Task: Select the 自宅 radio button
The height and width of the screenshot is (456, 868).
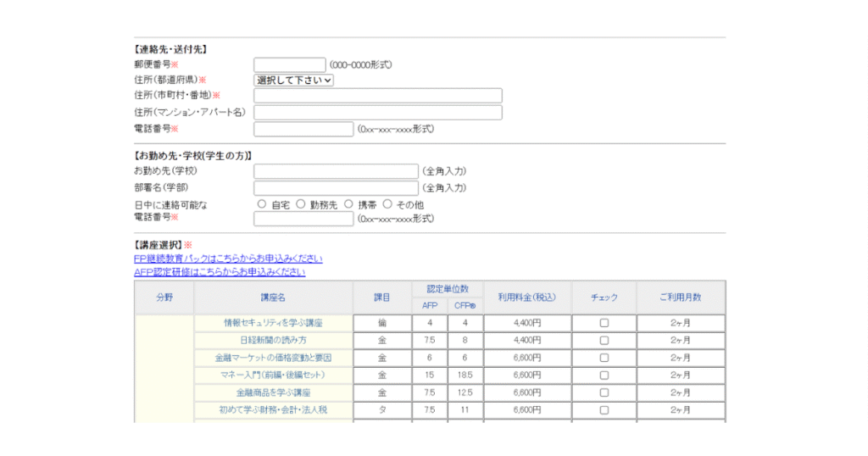Action: click(262, 204)
